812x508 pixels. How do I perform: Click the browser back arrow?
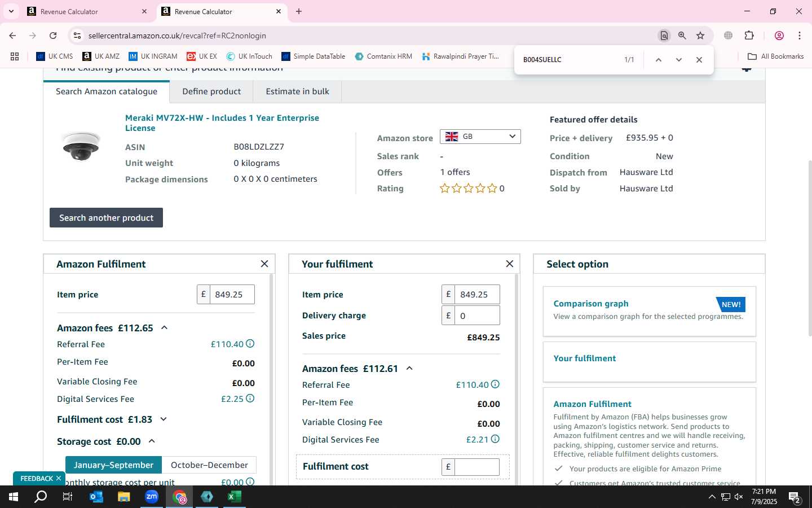12,36
